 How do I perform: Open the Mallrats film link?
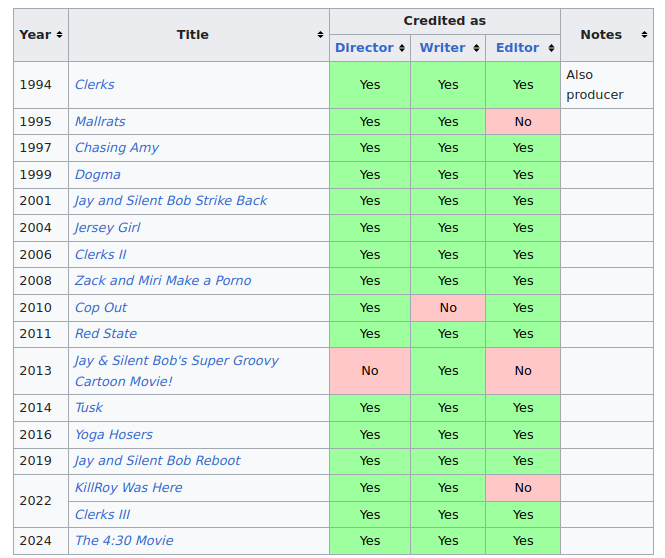click(x=100, y=121)
